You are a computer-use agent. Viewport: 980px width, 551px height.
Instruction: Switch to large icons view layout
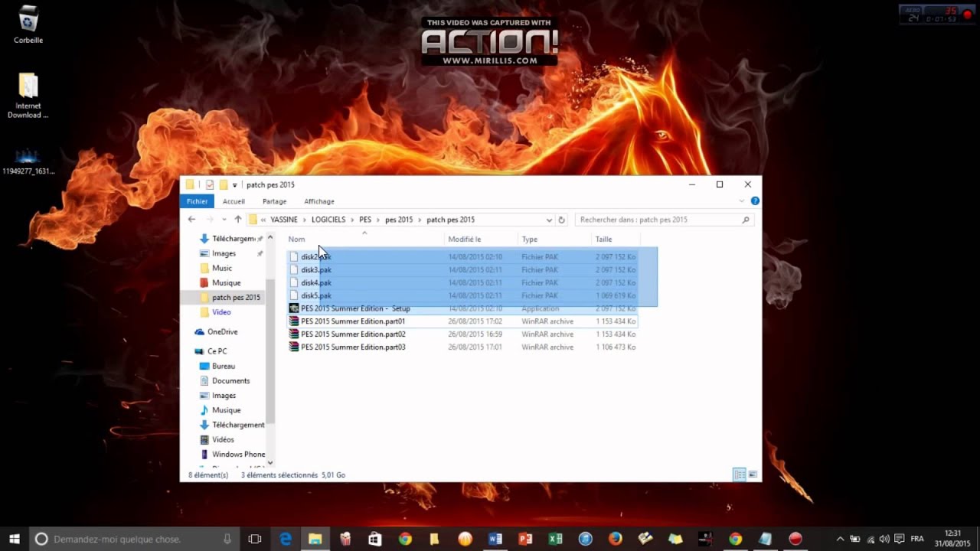point(753,475)
